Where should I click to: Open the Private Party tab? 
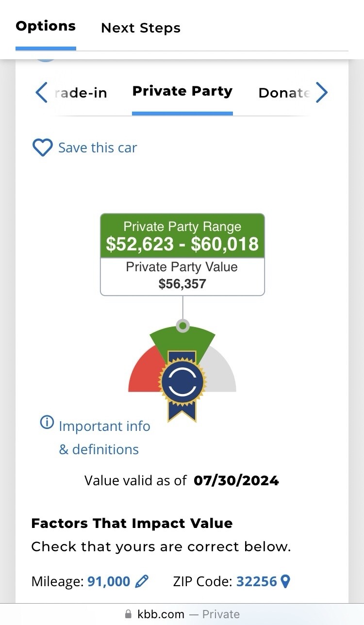(x=182, y=91)
